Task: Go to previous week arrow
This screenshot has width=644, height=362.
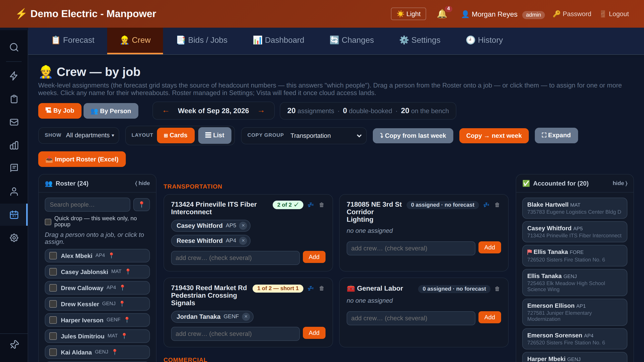Action: tap(166, 111)
